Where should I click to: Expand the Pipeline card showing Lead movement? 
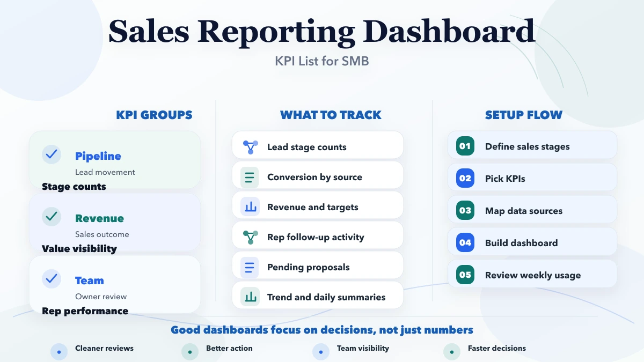click(x=114, y=159)
